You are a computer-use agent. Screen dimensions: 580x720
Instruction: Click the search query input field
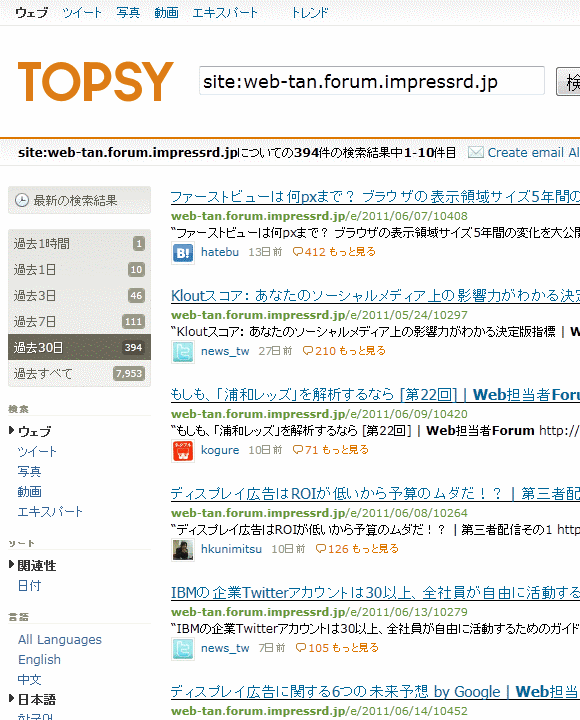(372, 81)
